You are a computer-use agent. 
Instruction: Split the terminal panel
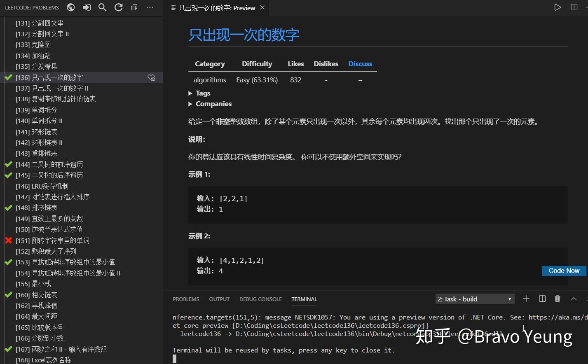point(542,299)
